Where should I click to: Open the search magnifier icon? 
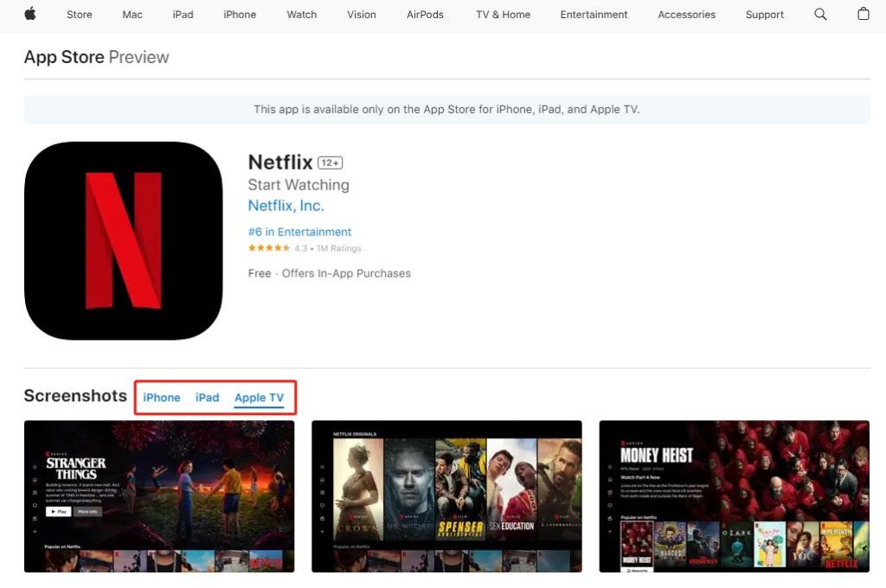(x=820, y=14)
